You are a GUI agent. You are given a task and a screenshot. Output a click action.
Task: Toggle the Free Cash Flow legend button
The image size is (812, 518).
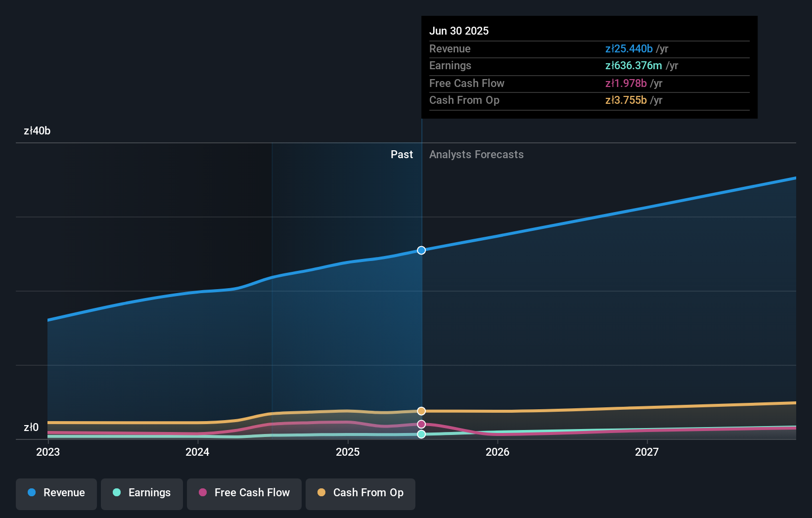[x=244, y=494]
